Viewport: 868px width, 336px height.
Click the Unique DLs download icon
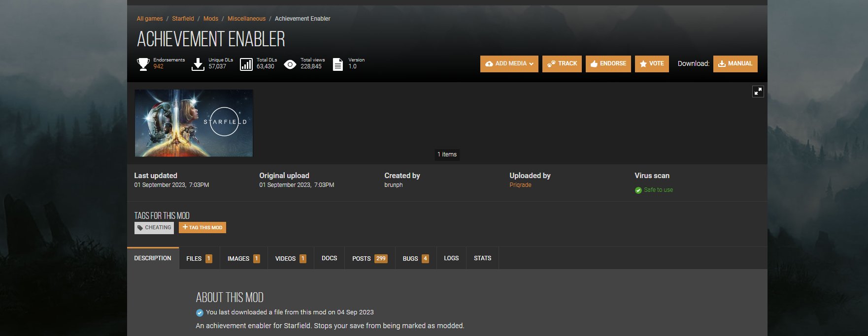[198, 64]
